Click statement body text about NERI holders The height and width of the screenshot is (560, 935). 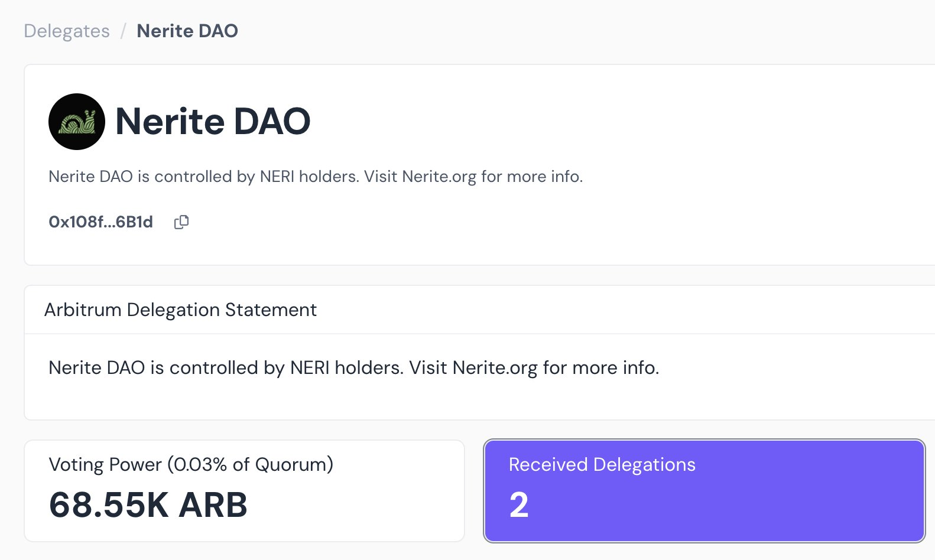(353, 368)
